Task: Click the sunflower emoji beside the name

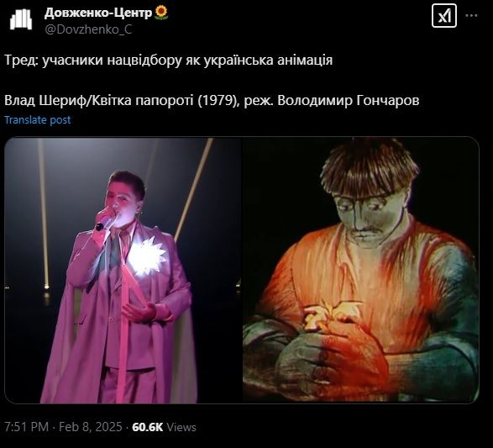Action: pyautogui.click(x=161, y=13)
